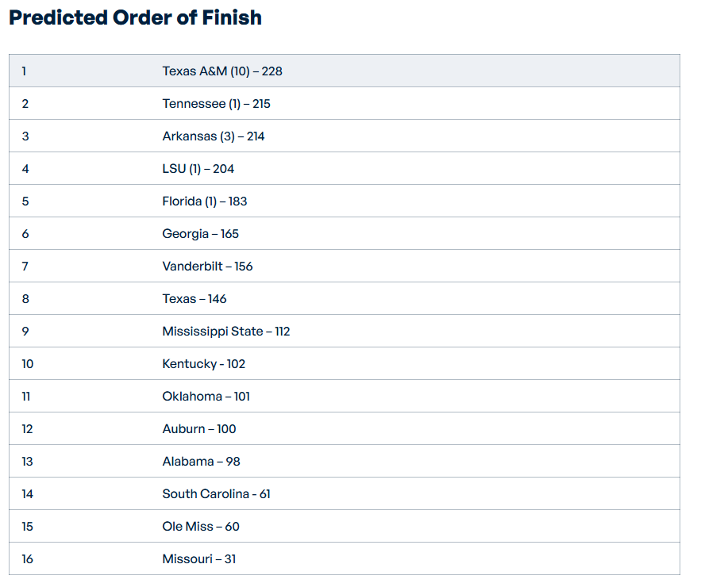Screen dimensions: 728x587
Task: Click the South Carolina - 61 entry
Action: [x=216, y=493]
